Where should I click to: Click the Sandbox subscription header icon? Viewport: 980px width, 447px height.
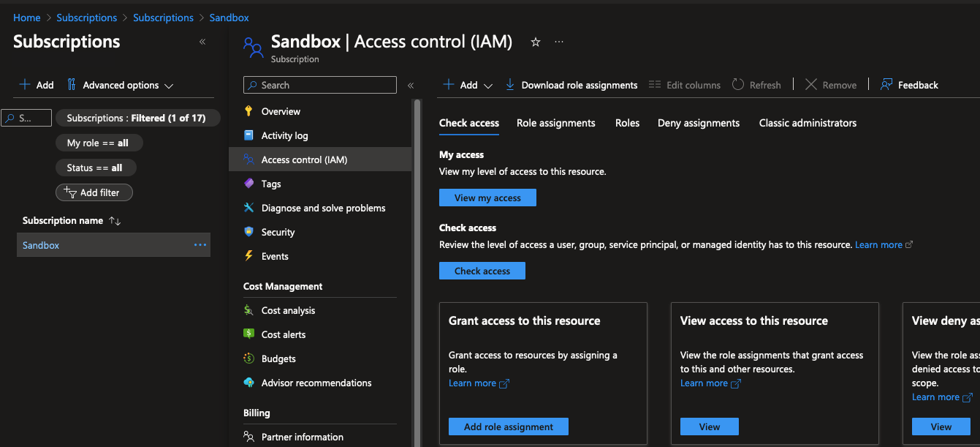tap(253, 48)
